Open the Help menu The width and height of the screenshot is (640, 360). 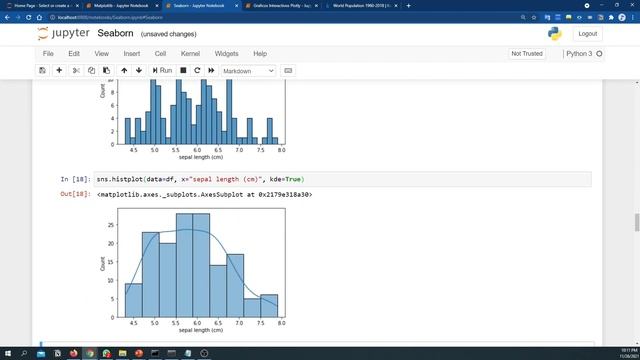[x=260, y=53]
